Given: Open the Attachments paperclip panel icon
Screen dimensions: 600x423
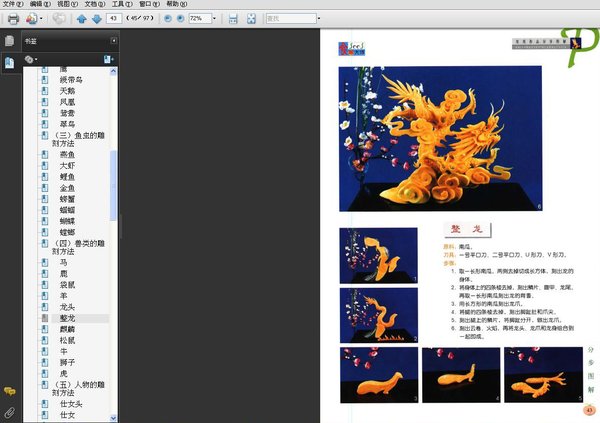Looking at the screenshot, I should tap(9, 411).
